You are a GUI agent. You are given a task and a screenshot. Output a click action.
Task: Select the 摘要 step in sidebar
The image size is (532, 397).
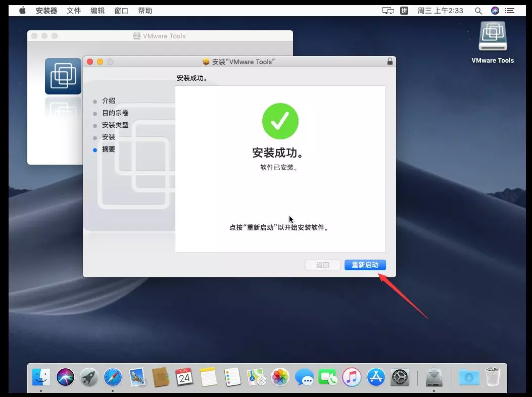point(109,150)
